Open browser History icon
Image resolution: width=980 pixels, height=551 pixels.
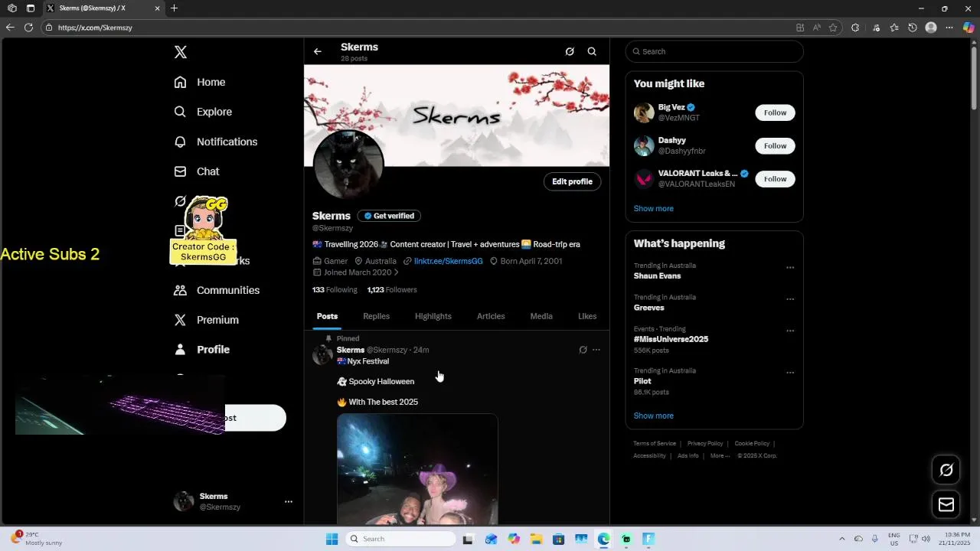pyautogui.click(x=913, y=28)
